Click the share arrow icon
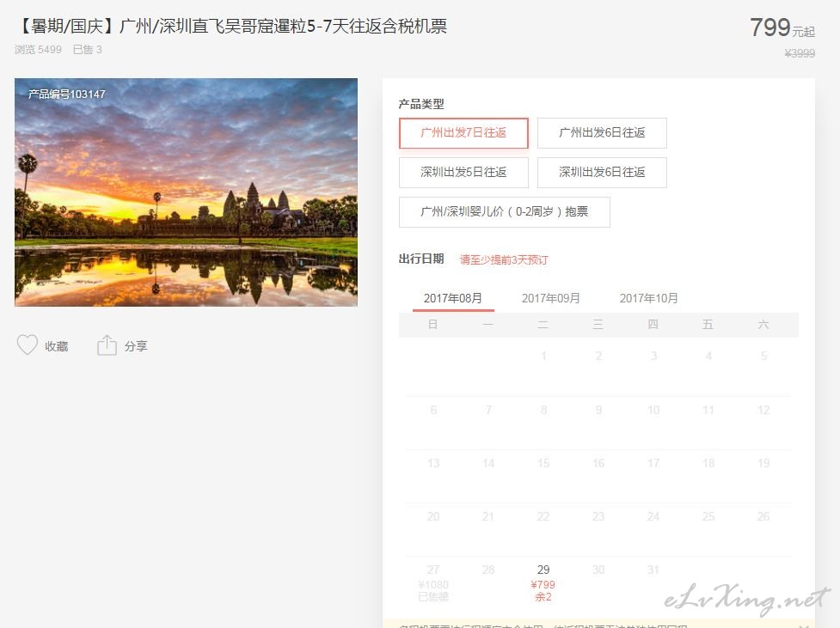840x628 pixels. pos(107,345)
